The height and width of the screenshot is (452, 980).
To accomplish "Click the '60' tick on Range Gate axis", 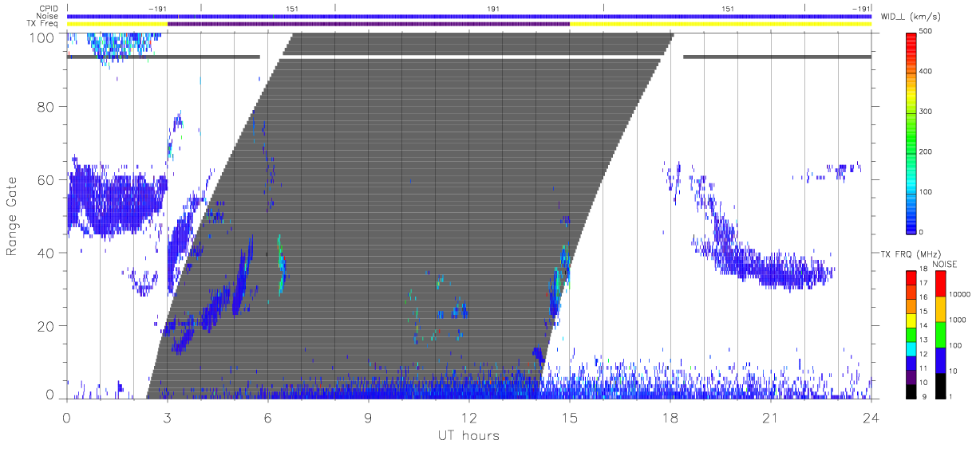I will [45, 179].
